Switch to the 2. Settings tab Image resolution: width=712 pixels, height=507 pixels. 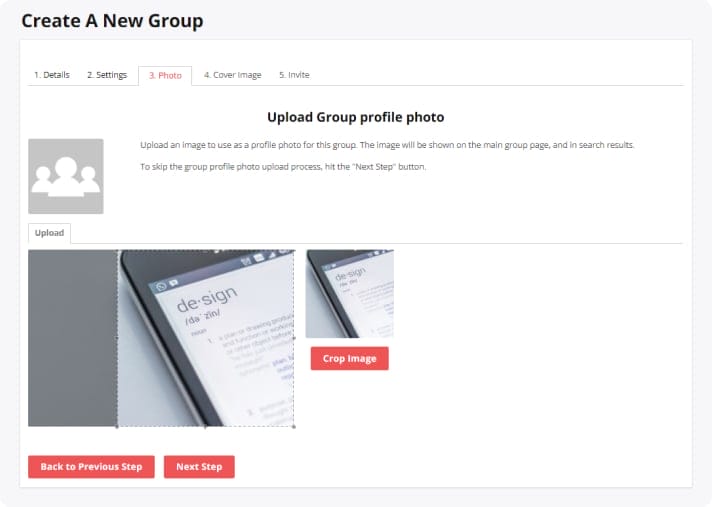point(107,75)
